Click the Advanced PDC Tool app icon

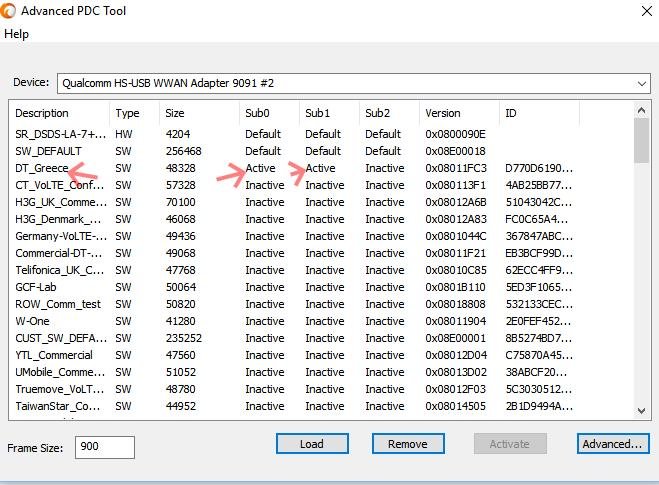(x=7, y=11)
